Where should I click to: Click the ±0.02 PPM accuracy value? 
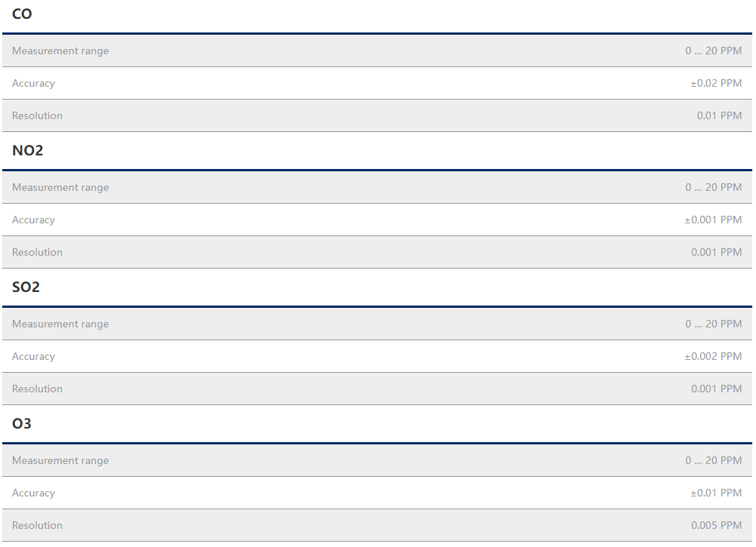[x=716, y=84]
